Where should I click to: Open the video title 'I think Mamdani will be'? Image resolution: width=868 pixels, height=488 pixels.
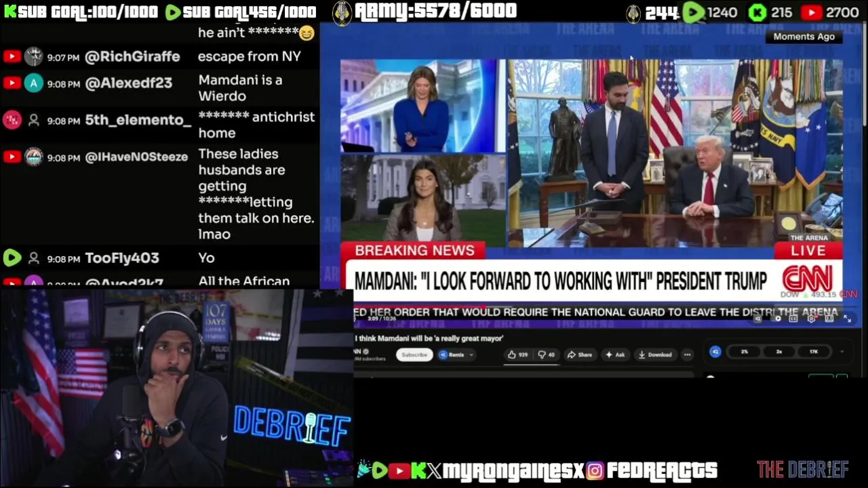coord(429,338)
